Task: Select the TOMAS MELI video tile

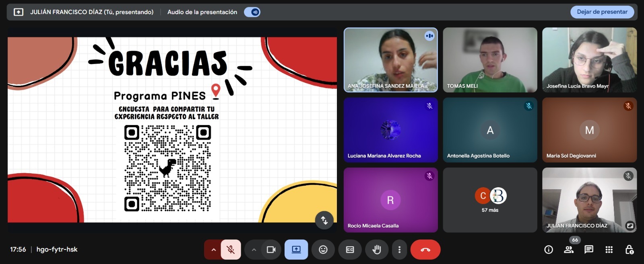Action: (x=490, y=60)
